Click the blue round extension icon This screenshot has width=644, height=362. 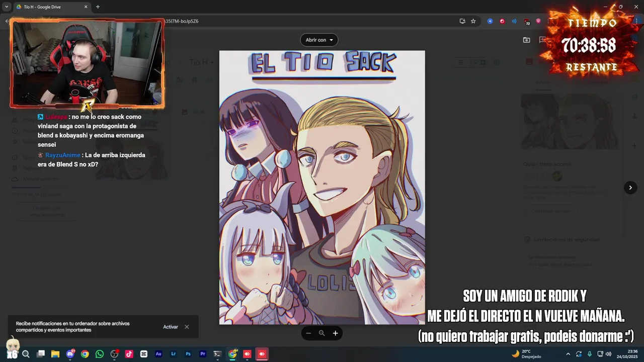490,21
